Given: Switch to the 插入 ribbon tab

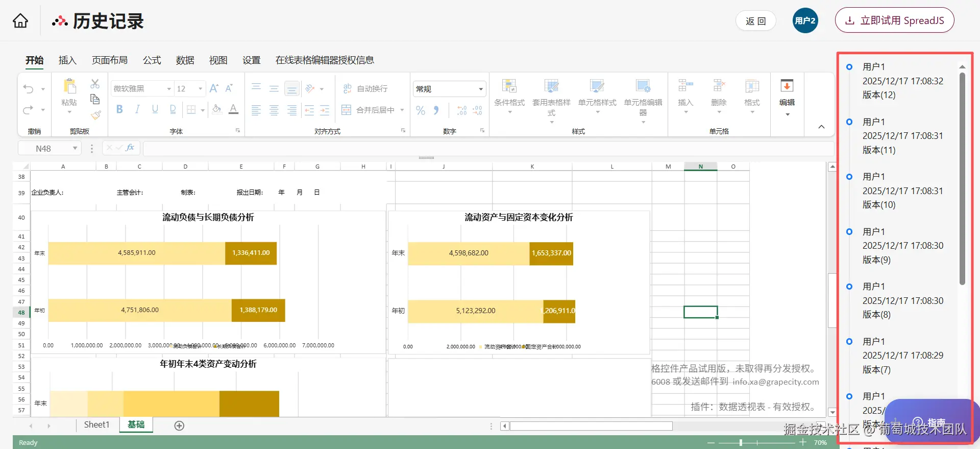Looking at the screenshot, I should click(x=67, y=60).
